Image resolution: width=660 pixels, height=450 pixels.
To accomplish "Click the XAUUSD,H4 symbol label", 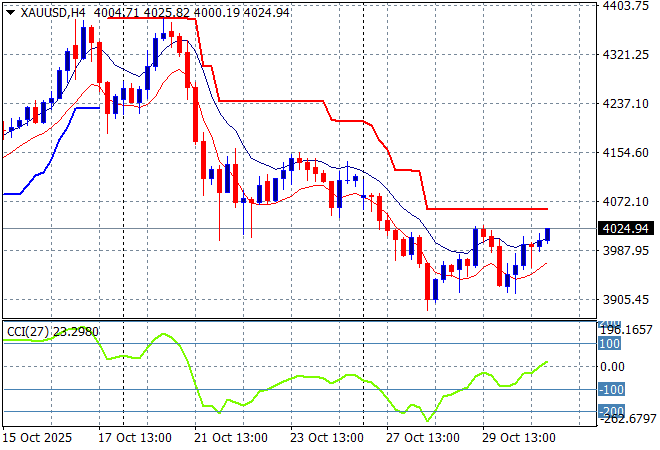I will point(53,13).
